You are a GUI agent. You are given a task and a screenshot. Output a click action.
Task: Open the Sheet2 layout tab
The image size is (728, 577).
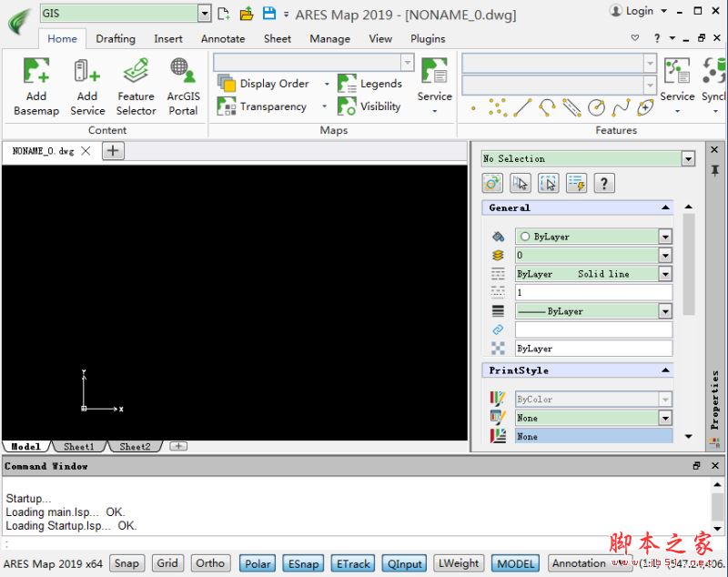point(135,447)
